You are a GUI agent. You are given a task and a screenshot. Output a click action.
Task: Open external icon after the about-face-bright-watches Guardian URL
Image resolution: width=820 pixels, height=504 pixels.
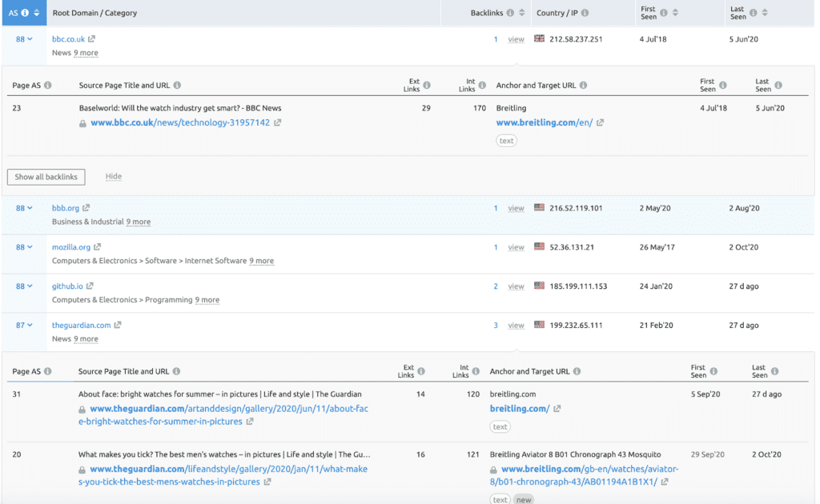(x=250, y=422)
